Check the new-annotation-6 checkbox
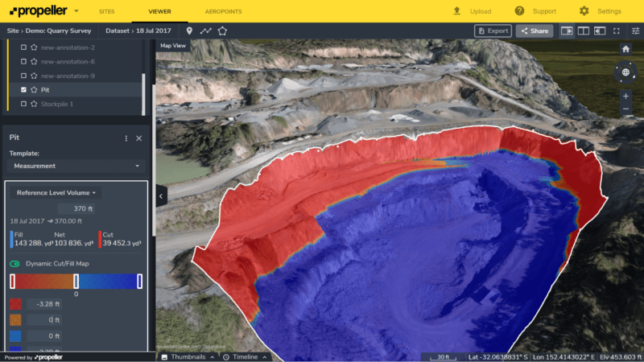This screenshot has width=644, height=362. point(23,62)
